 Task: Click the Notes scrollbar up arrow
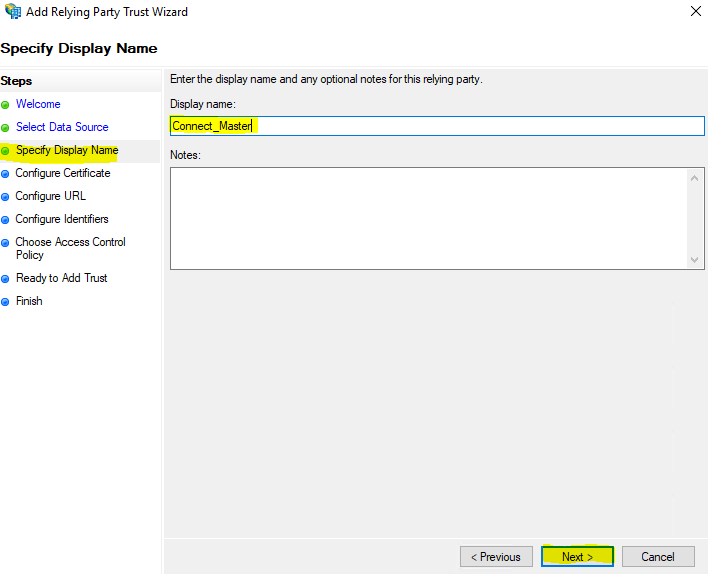click(x=694, y=178)
